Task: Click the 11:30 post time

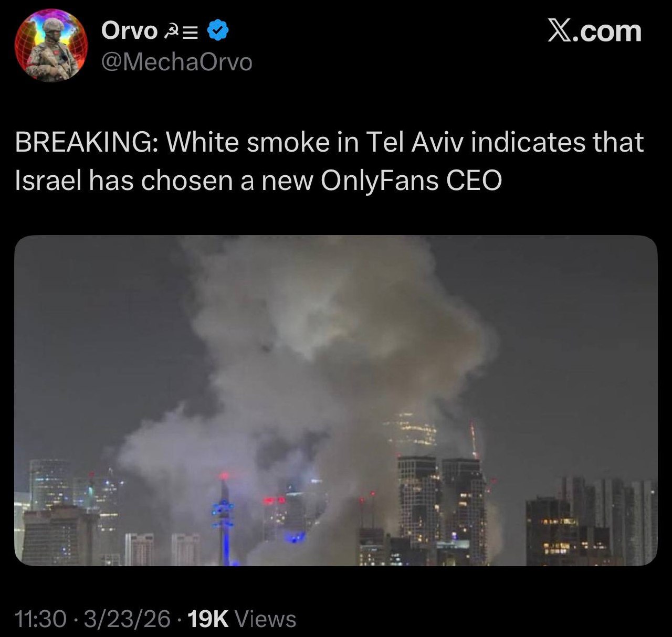Action: coord(41,619)
